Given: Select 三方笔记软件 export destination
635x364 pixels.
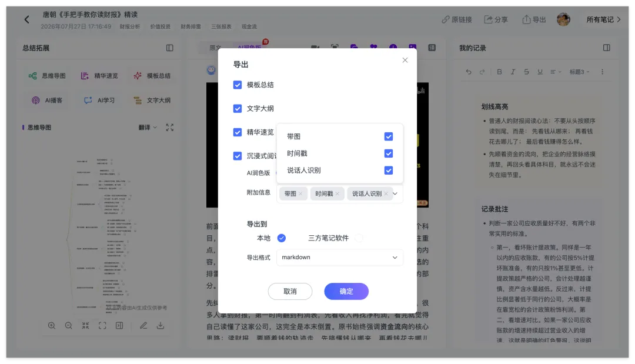Looking at the screenshot, I should [359, 238].
